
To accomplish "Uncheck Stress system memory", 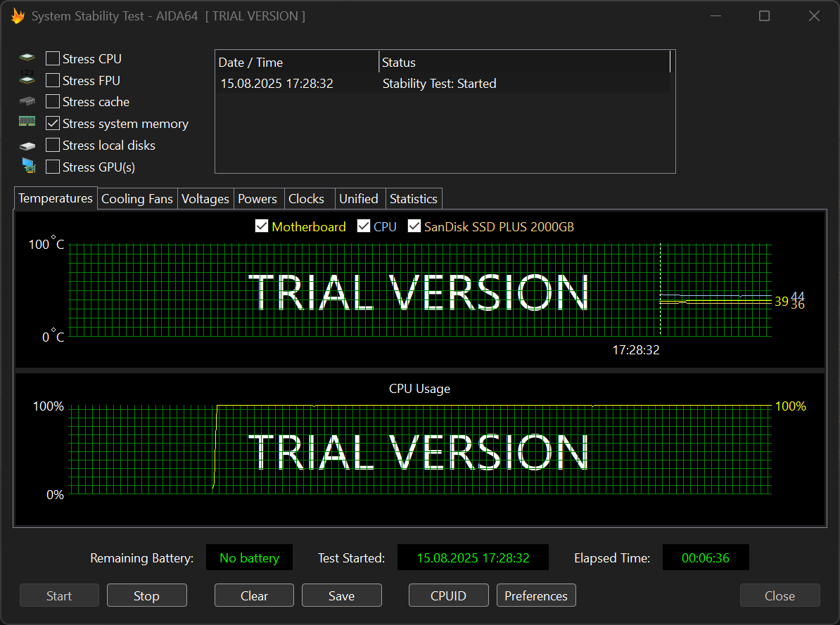I will (x=53, y=124).
